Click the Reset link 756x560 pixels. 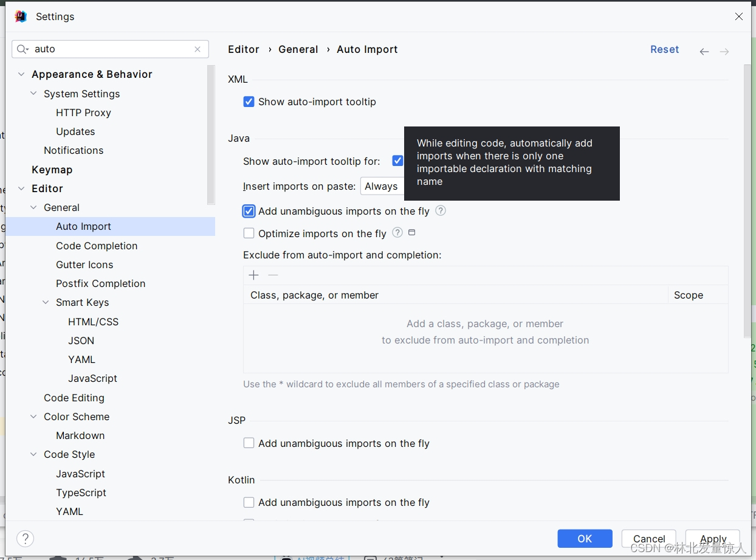(664, 49)
